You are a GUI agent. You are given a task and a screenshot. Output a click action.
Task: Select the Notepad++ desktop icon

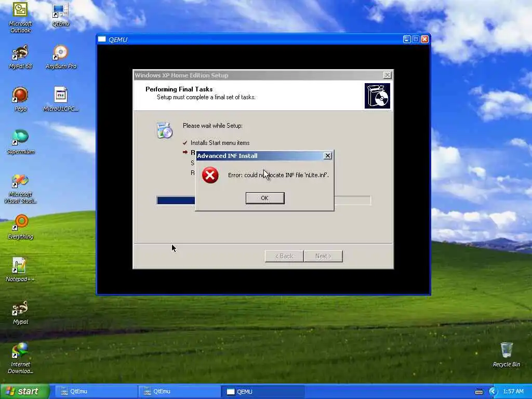click(x=20, y=270)
